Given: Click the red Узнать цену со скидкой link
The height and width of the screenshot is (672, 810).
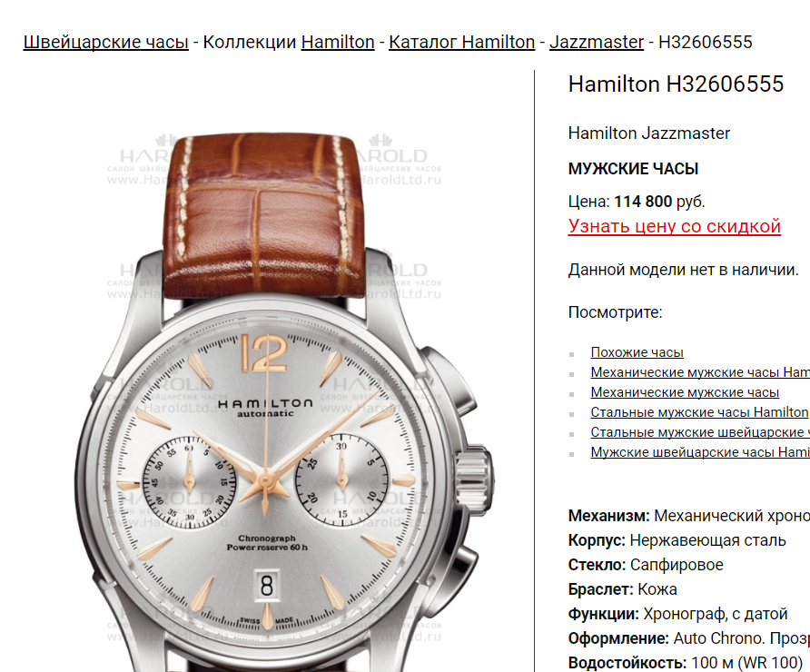Looking at the screenshot, I should [674, 226].
